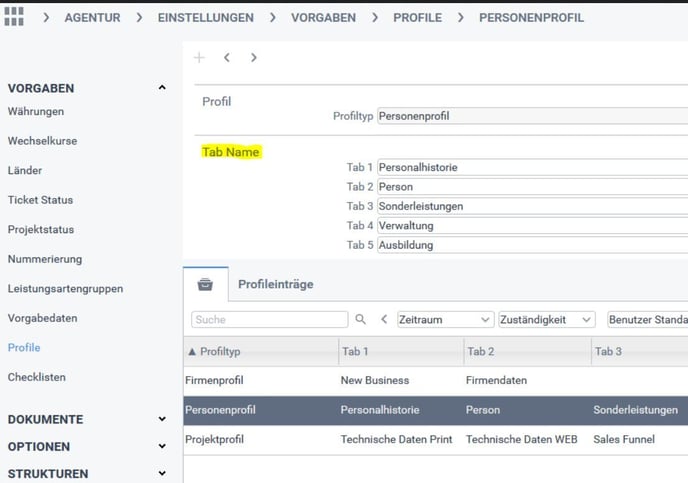Click the search magnifier icon
This screenshot has height=483, width=688.
[361, 320]
